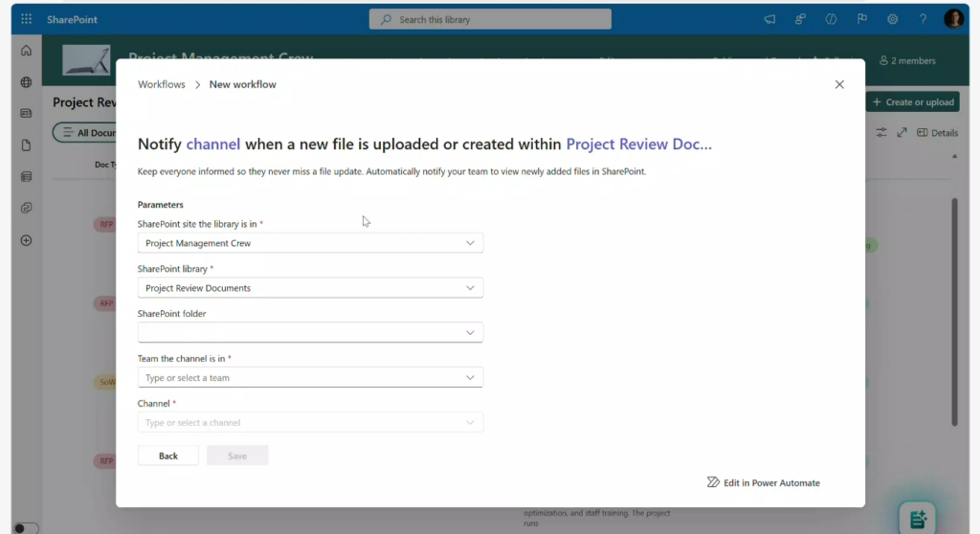Click the 'channel' link in the heading
Screen dimensions: 980x534
click(x=213, y=144)
